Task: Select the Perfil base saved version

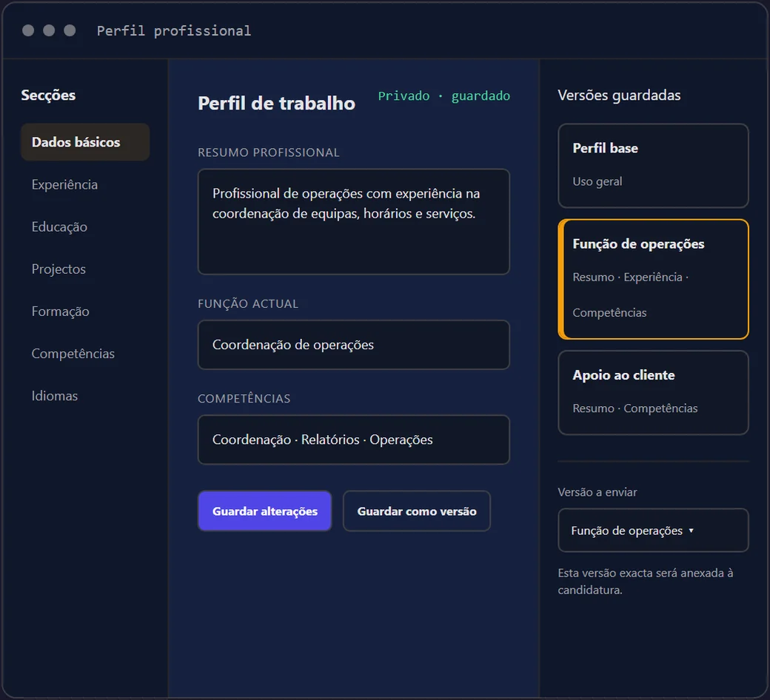Action: click(x=653, y=166)
